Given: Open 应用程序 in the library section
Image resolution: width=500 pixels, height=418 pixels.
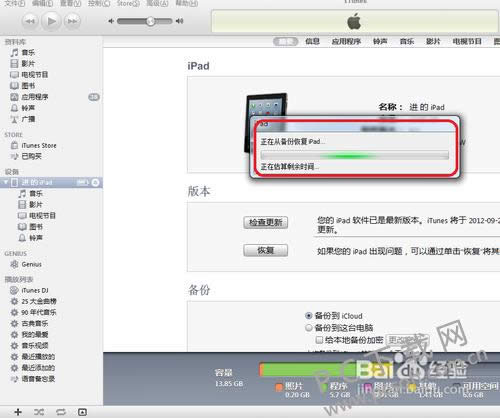Looking at the screenshot, I should pos(35,97).
